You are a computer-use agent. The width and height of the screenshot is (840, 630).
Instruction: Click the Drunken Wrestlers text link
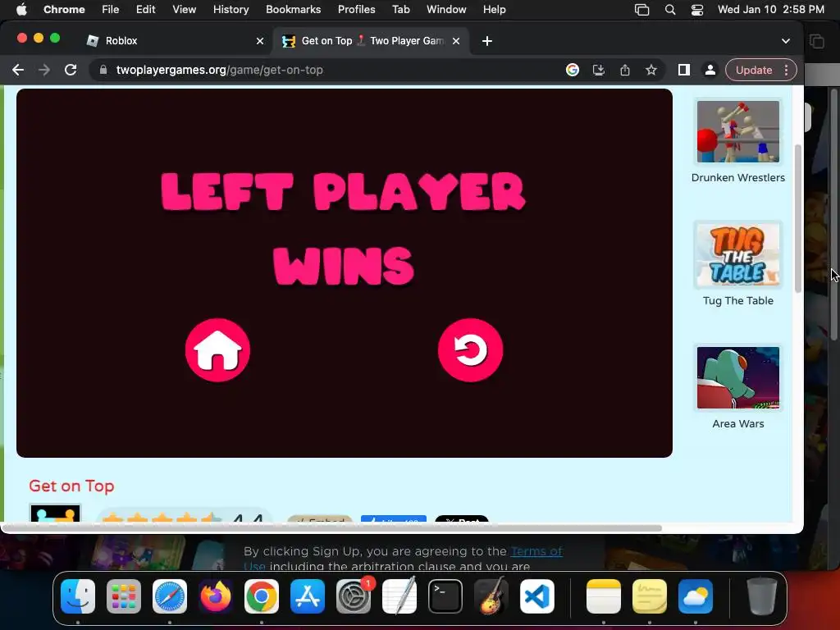737,177
